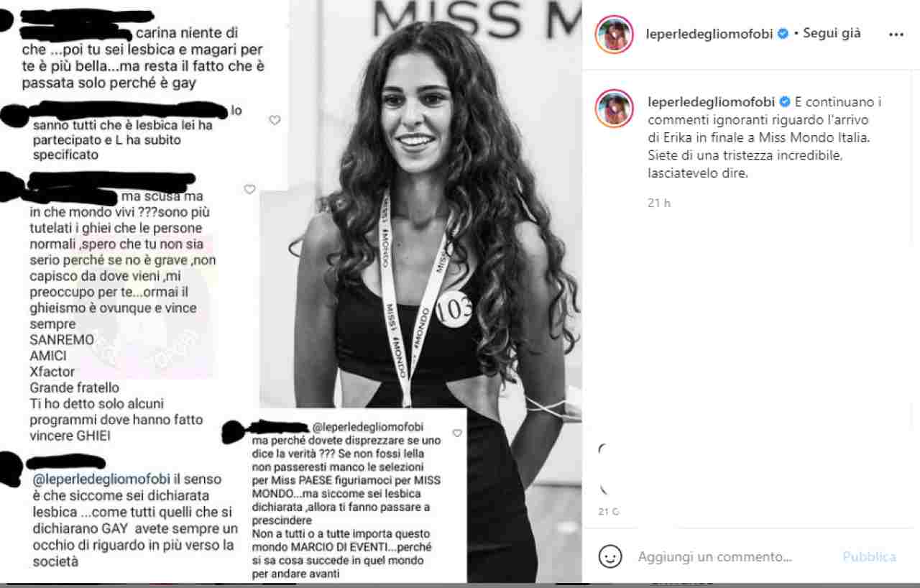Screen dimensions: 920x588
Task: Focus the Aggiungi un commento field
Action: pyautogui.click(x=714, y=557)
